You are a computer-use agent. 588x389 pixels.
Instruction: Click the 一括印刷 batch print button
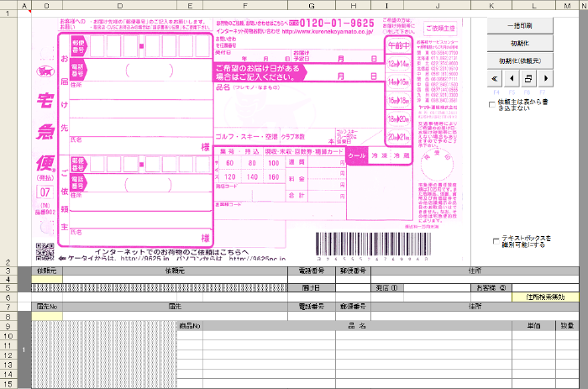click(520, 25)
